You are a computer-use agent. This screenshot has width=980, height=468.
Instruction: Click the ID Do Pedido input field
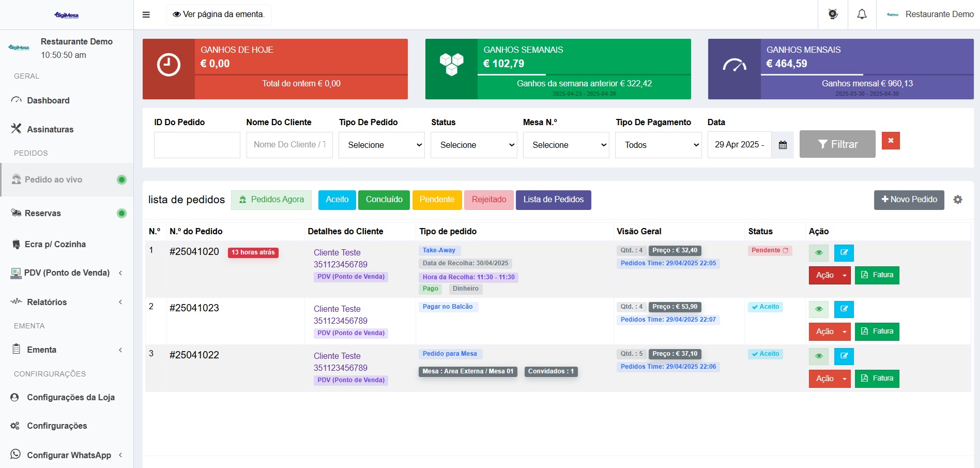tap(197, 145)
